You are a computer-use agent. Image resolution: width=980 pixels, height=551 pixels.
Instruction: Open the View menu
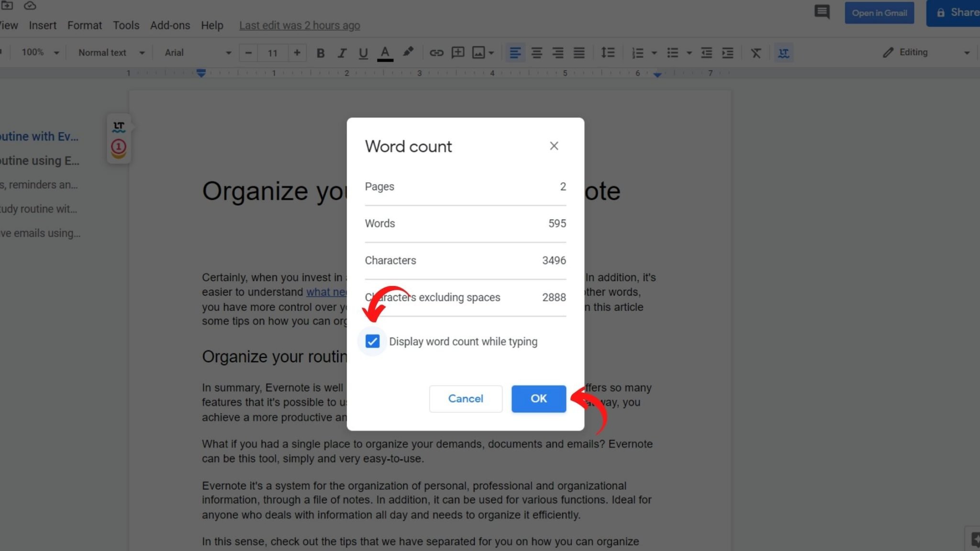click(x=8, y=25)
